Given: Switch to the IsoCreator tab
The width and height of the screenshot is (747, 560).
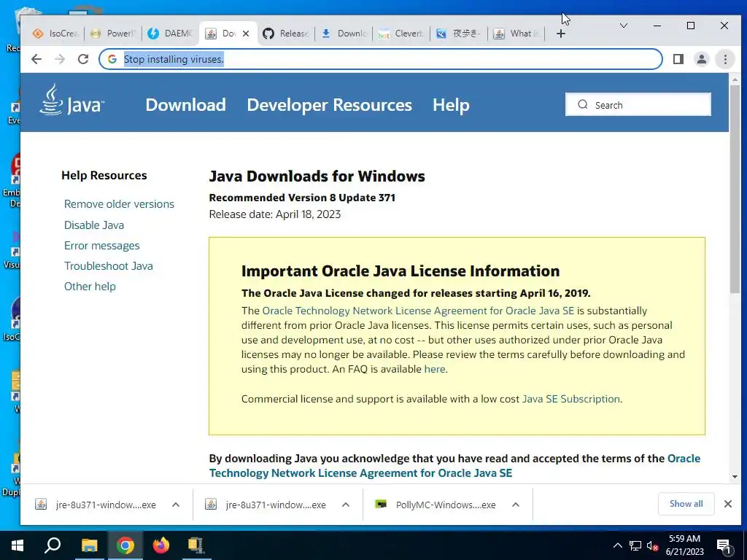Looking at the screenshot, I should (x=54, y=34).
